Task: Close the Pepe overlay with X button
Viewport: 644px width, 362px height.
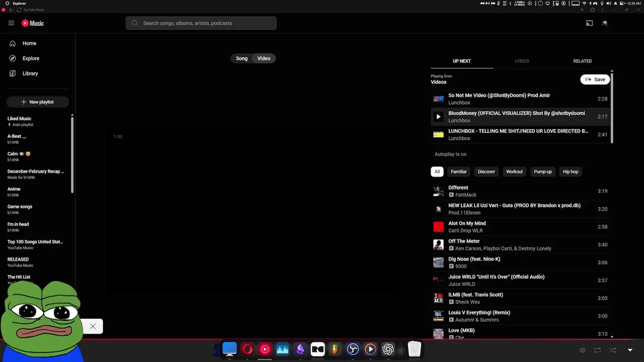Action: [x=93, y=326]
